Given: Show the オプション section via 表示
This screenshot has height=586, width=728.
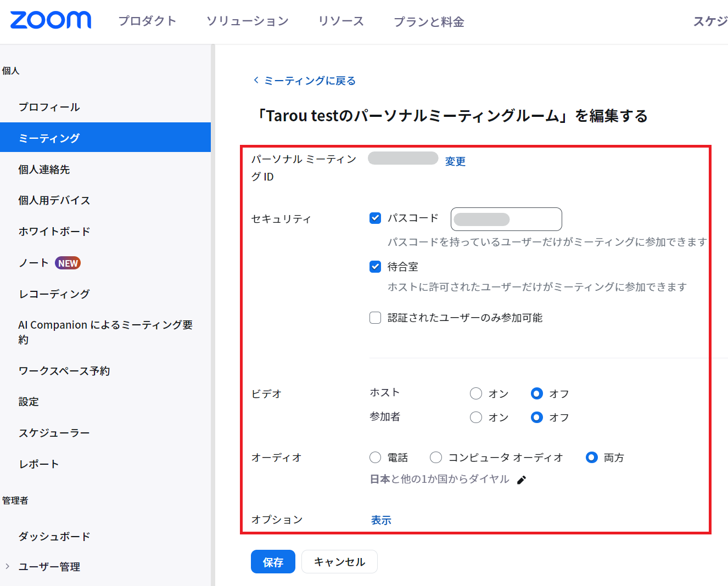Looking at the screenshot, I should tap(381, 520).
